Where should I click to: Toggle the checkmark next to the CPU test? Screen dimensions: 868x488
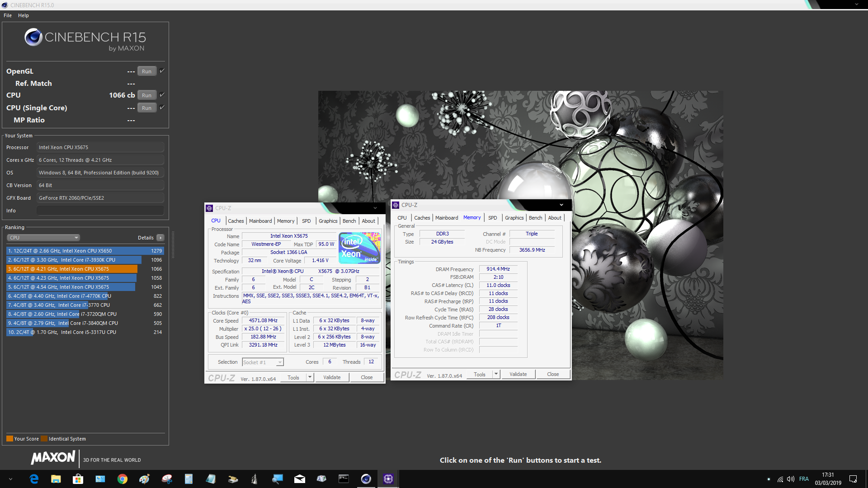(x=162, y=95)
